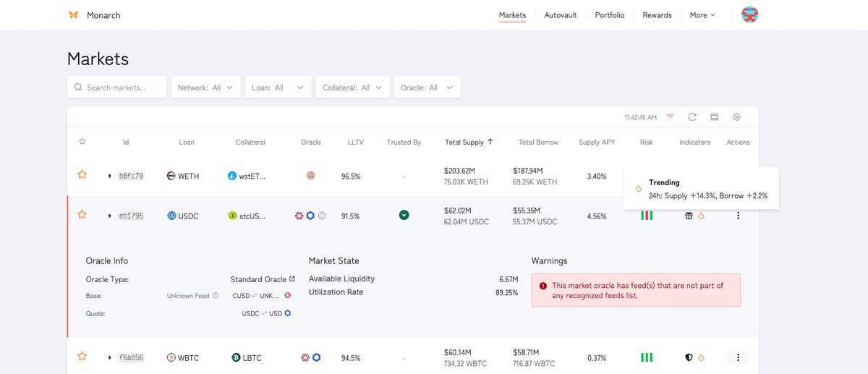Viewport: 868px width, 374px height.
Task: Star the eb1795 USDC market
Action: pos(82,215)
